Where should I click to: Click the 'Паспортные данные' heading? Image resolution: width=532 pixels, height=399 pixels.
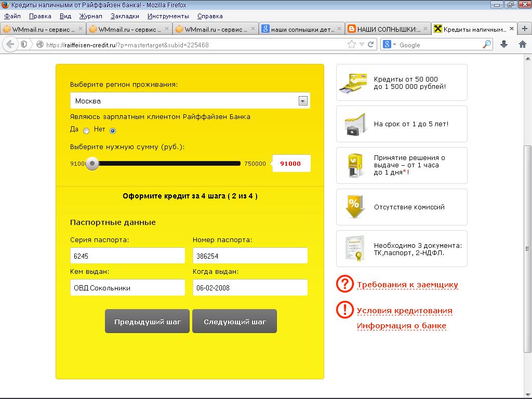tap(113, 222)
